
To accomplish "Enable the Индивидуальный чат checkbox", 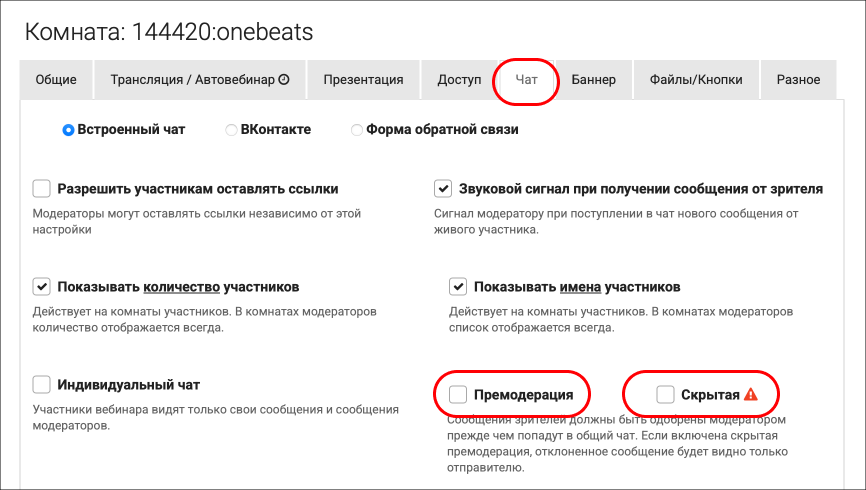I will 42,384.
